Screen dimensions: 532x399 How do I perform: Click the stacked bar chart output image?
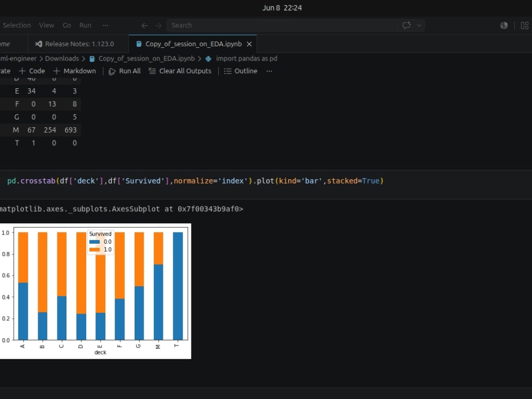tap(95, 291)
